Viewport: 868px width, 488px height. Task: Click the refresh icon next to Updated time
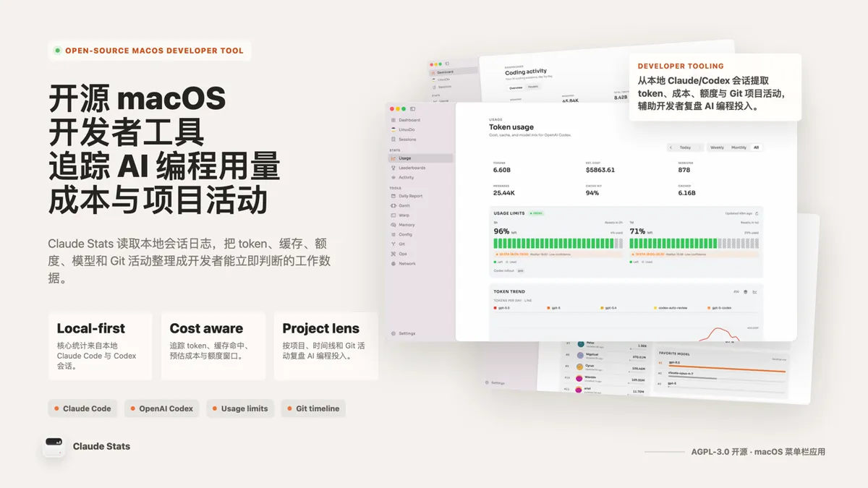[x=757, y=213]
